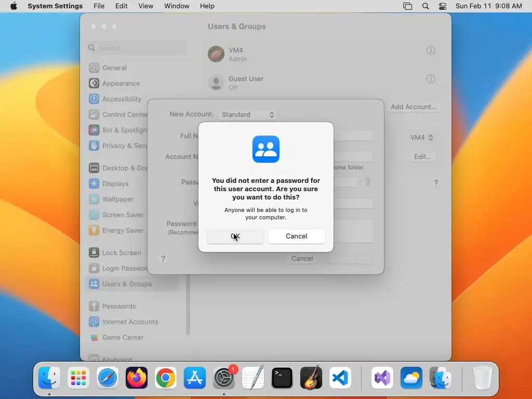
Task: Open Control Center settings
Action: tap(118, 115)
